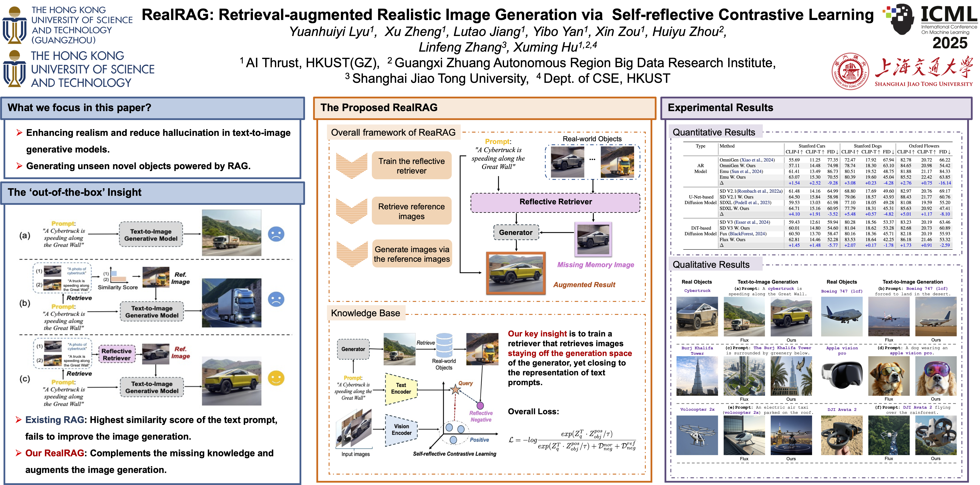This screenshot has height=485, width=980.
Task: Click the sad face icon in row (a)
Action: [x=276, y=234]
